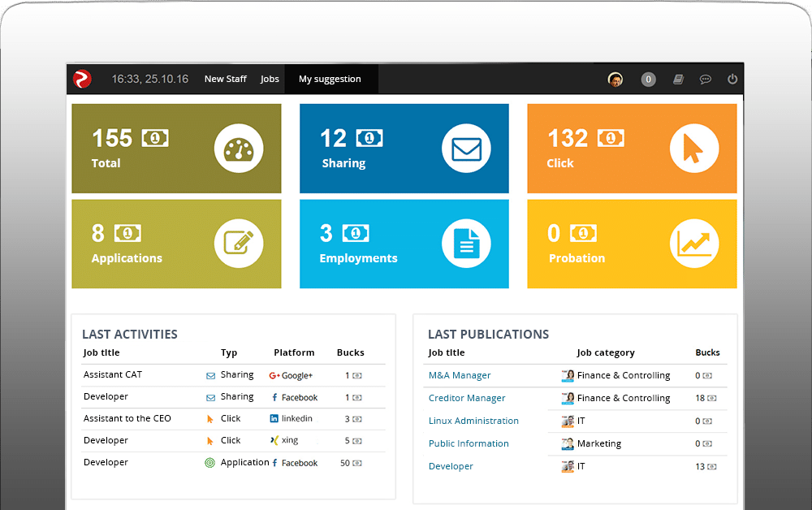Open the orange Click tile showing 132
The height and width of the screenshot is (510, 812).
(x=632, y=149)
